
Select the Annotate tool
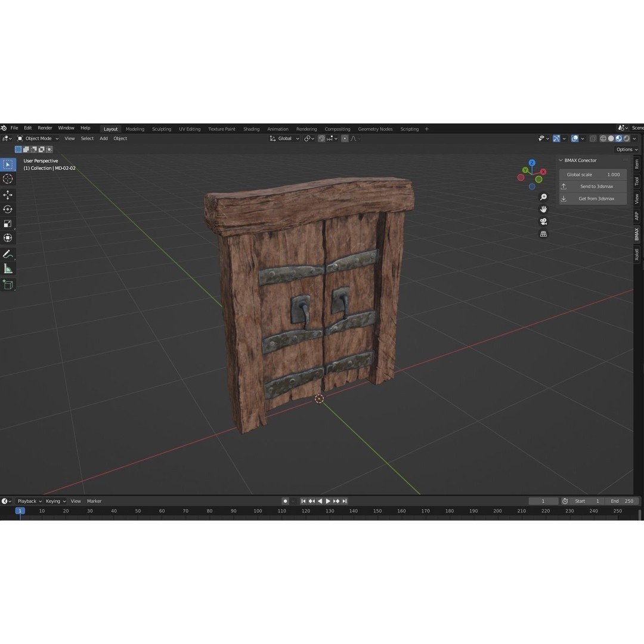click(8, 253)
